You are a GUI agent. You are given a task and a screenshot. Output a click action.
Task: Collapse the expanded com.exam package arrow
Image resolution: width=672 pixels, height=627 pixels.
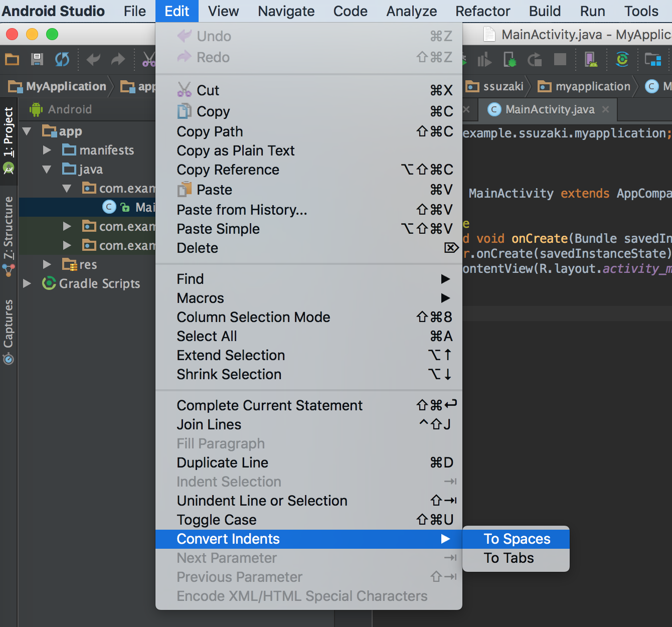click(x=67, y=189)
